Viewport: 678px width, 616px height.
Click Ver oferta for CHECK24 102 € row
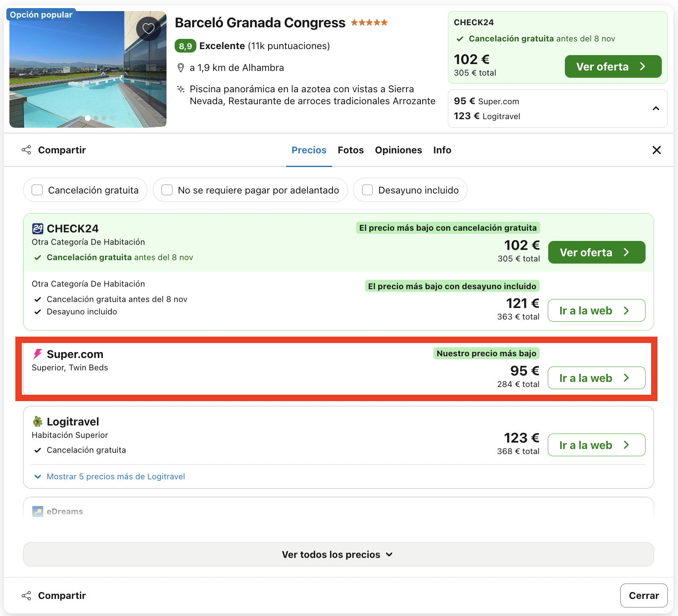point(597,252)
